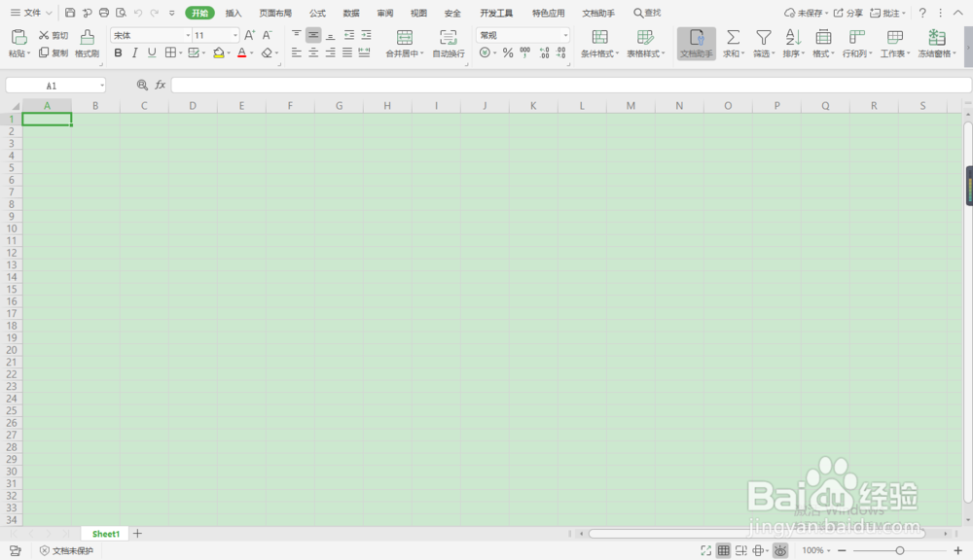Clear formatting with the eraser icon

point(267,52)
